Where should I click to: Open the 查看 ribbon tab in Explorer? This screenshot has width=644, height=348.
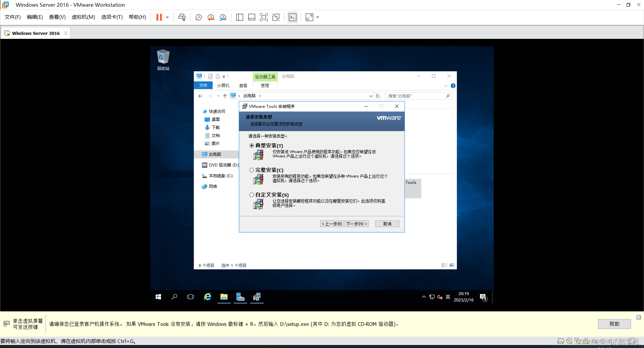[x=243, y=85]
